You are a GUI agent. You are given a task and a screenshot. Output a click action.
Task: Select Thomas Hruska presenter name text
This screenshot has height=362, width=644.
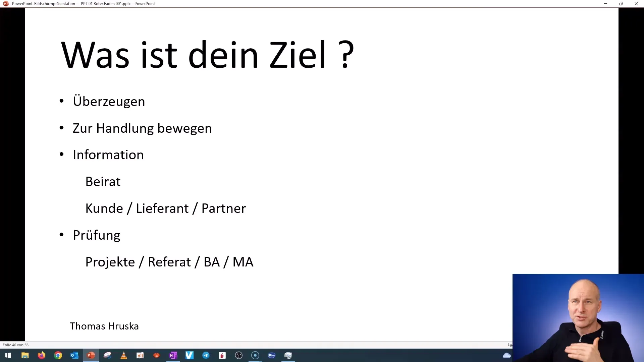pyautogui.click(x=104, y=326)
